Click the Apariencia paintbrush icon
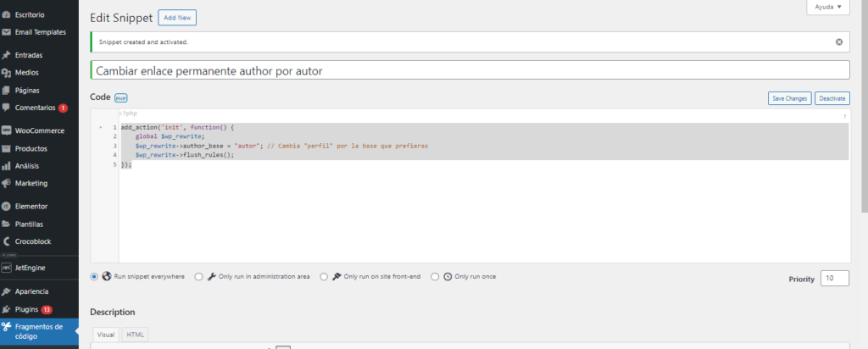Screen dimensions: 868x349 click(6, 291)
